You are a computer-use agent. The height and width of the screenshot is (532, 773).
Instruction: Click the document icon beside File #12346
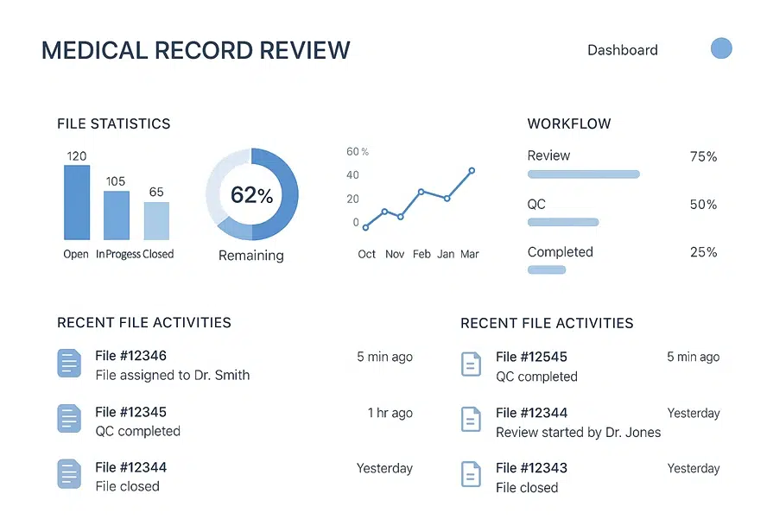68,364
